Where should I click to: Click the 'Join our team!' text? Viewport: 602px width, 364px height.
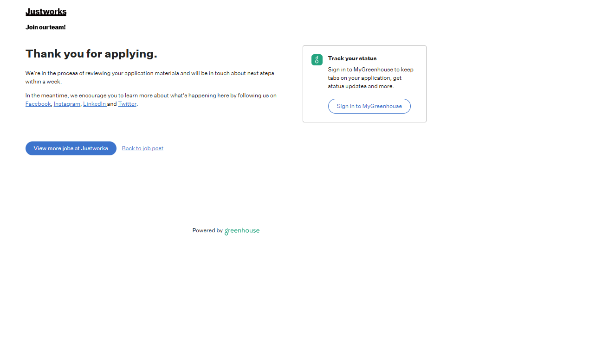(x=45, y=27)
